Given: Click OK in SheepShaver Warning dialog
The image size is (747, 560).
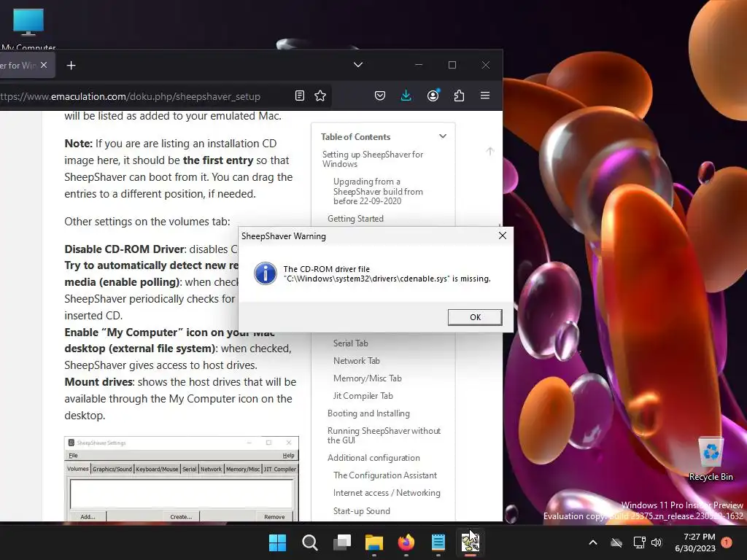Looking at the screenshot, I should point(475,317).
